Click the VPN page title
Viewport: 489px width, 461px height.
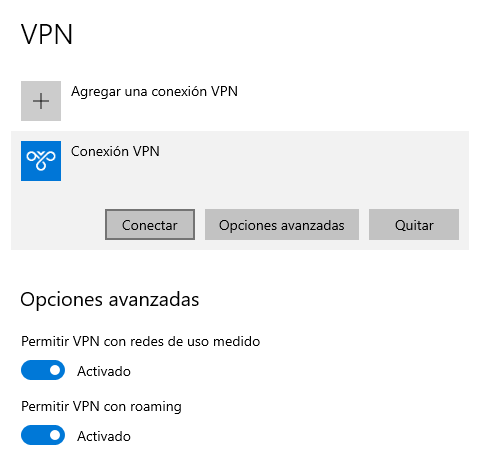pyautogui.click(x=47, y=34)
